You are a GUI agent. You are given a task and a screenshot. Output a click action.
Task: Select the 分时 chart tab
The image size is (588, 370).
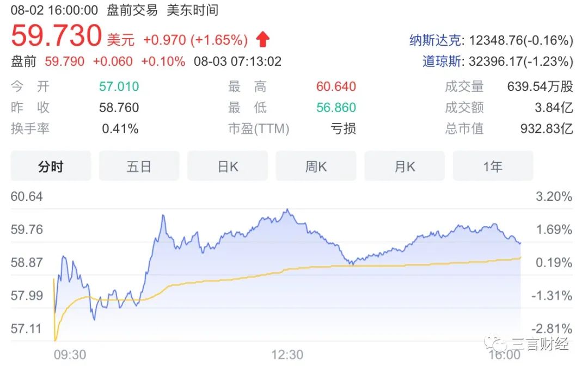coord(51,166)
